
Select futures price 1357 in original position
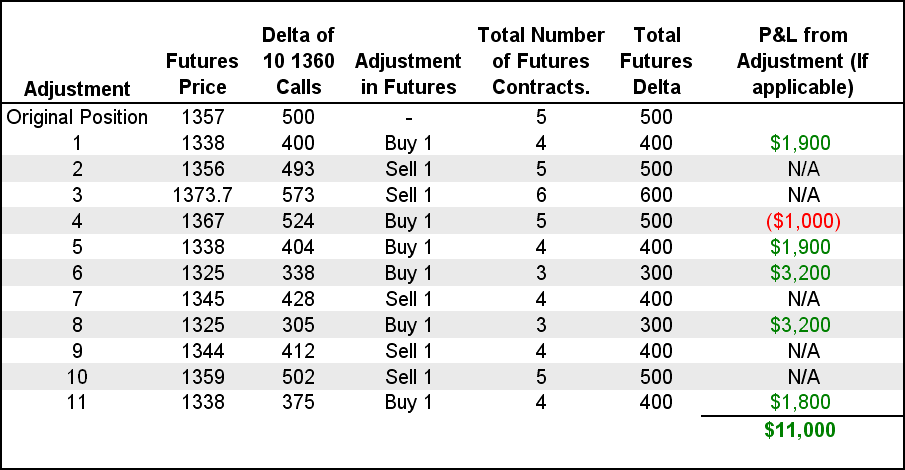(x=203, y=117)
